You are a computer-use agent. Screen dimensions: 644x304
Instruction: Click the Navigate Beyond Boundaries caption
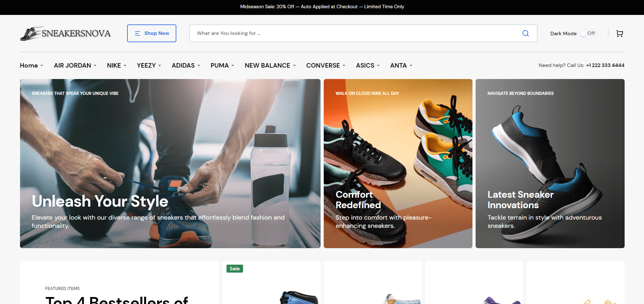click(x=520, y=93)
